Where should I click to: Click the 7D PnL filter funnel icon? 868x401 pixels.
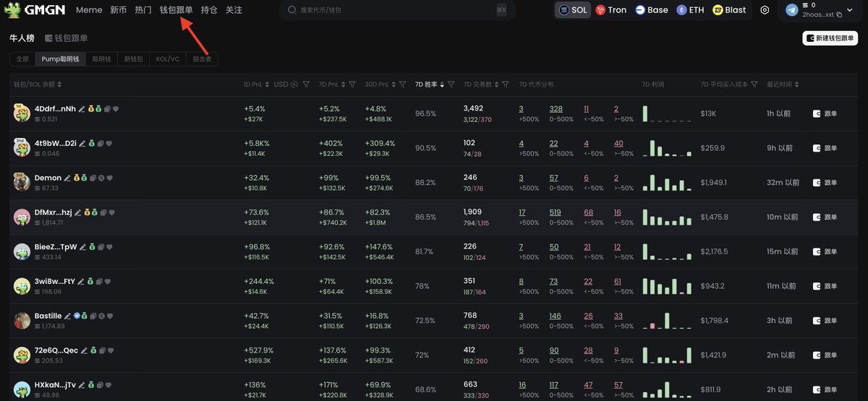point(352,85)
